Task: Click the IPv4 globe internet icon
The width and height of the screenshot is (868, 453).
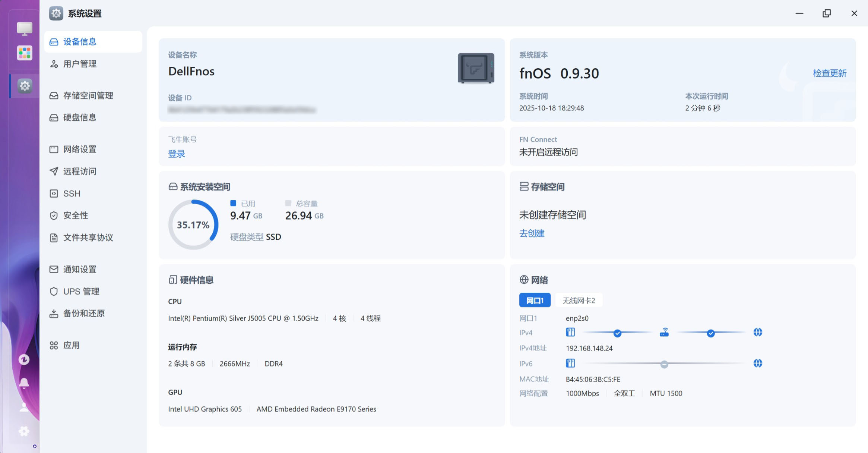Action: click(757, 332)
